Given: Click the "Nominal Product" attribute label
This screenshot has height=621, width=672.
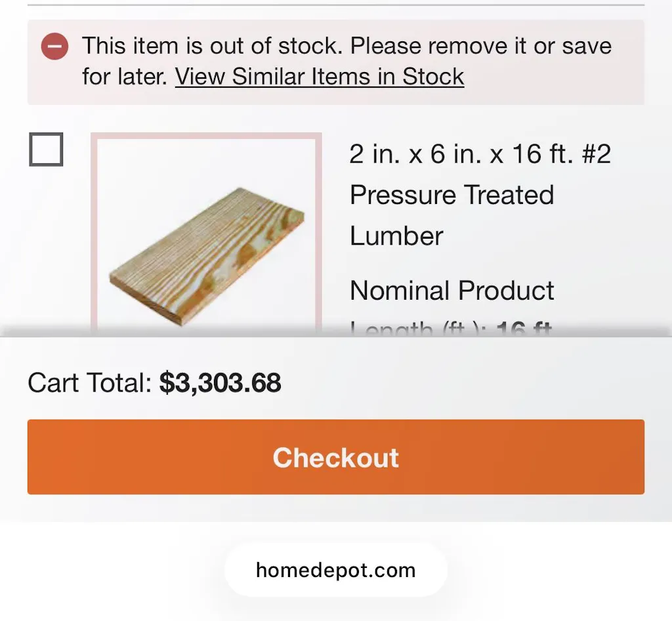Looking at the screenshot, I should (x=451, y=290).
